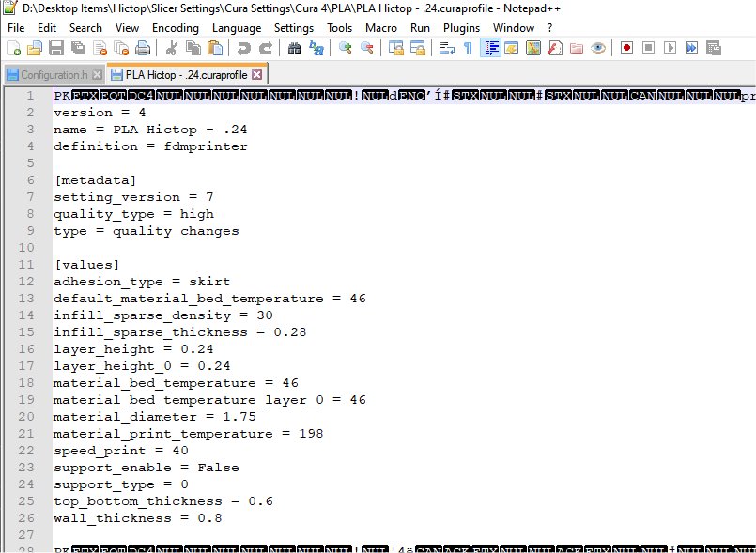Click the Zoom In magnifier icon
The image size is (756, 553).
coord(346,48)
